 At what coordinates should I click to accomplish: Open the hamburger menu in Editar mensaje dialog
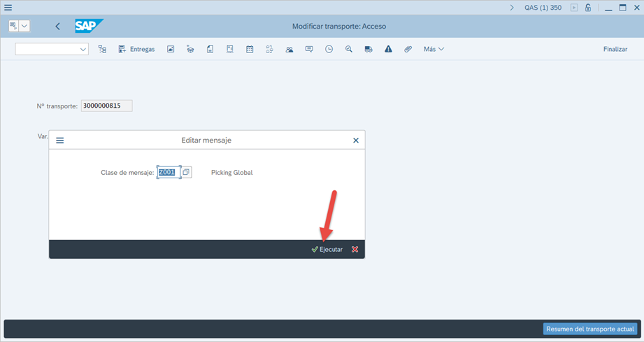[60, 141]
